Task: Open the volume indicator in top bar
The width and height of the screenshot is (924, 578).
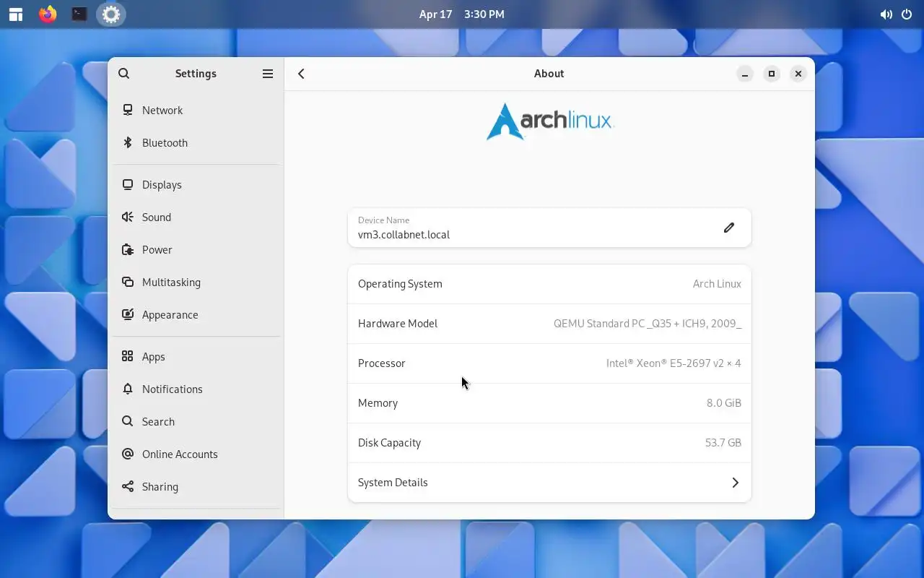Action: [x=886, y=14]
